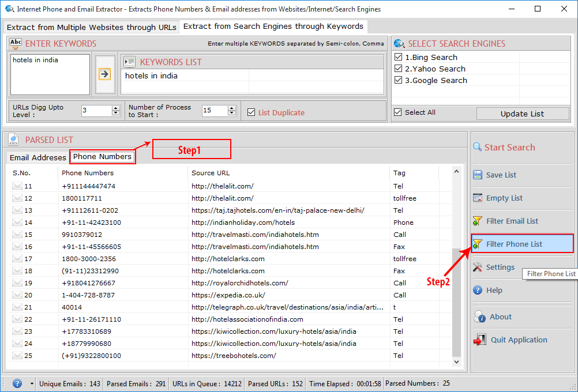Click the Filter Email List funnel icon
This screenshot has height=392, width=578.
478,221
